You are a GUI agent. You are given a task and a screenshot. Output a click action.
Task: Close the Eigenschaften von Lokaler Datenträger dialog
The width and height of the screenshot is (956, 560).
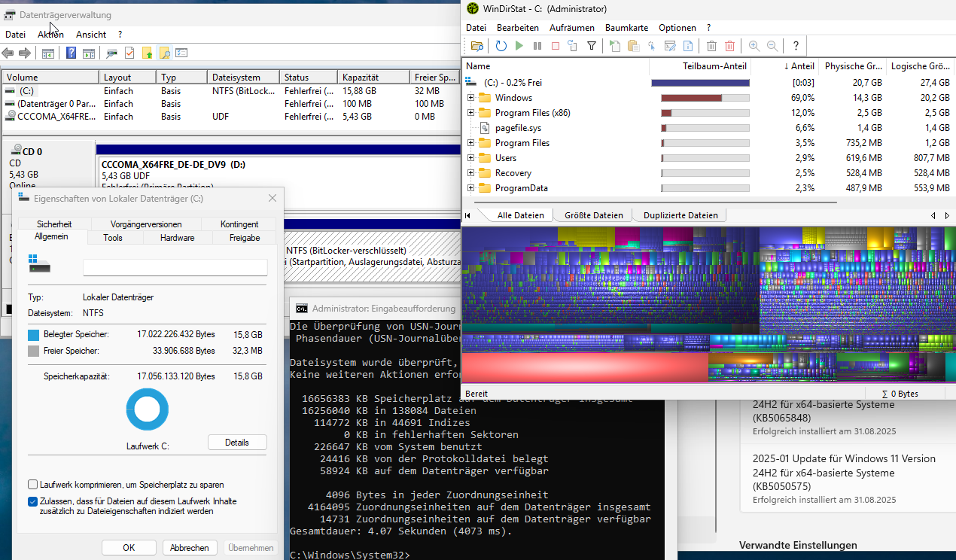272,198
